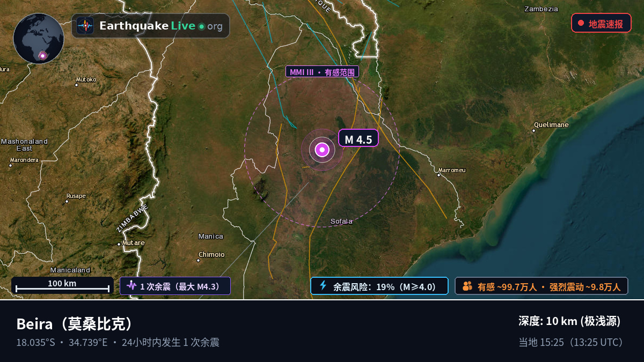This screenshot has height=362, width=644.
Task: Click the aftershock waveform icon
Action: (x=131, y=286)
